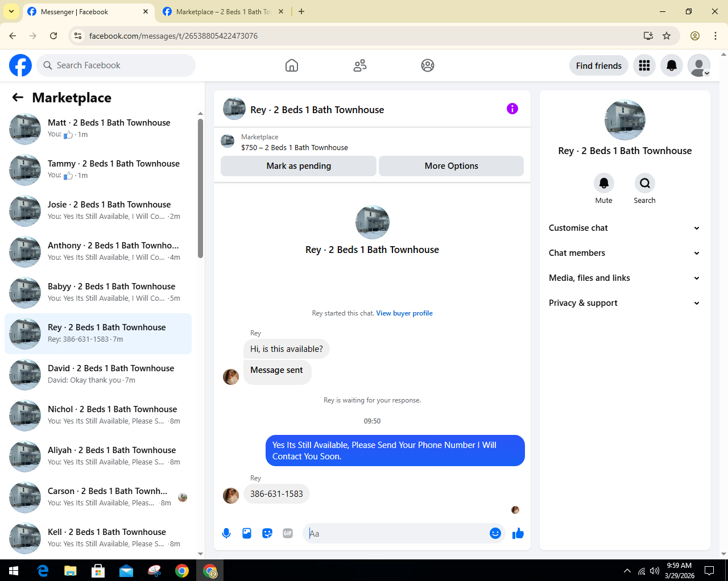
Task: Click the 386-631-1583 message from Rey
Action: coord(276,494)
